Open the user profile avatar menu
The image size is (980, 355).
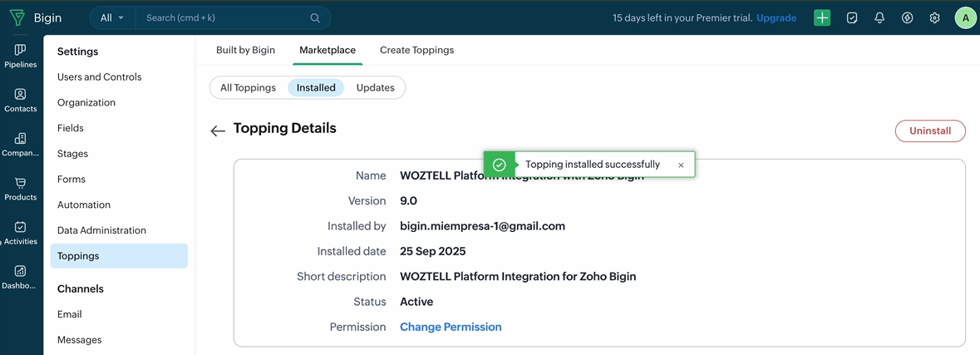[965, 17]
